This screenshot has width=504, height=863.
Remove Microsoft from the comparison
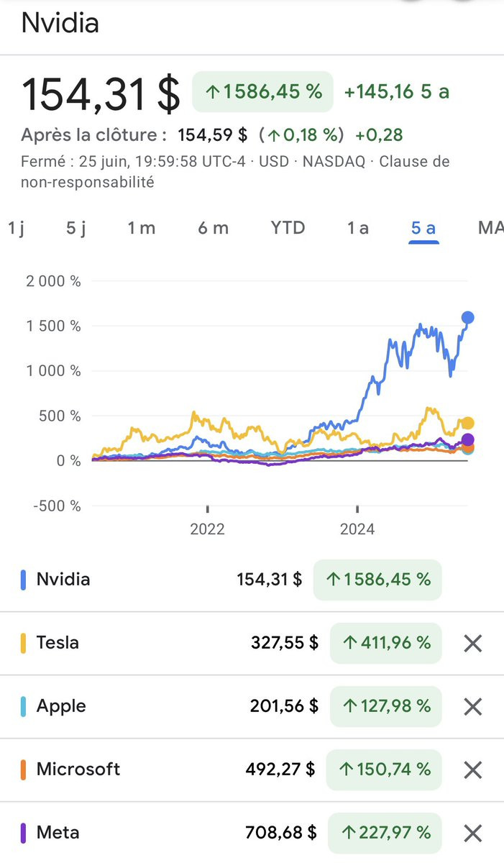point(472,770)
